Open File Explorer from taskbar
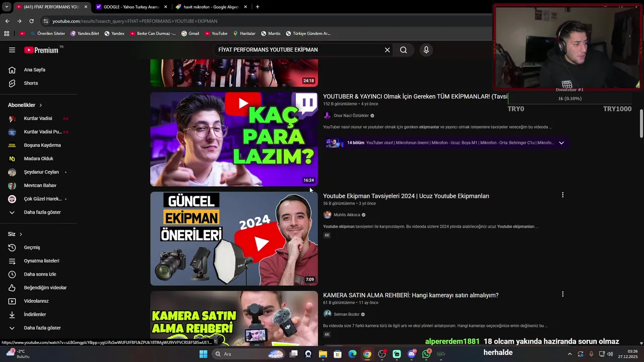 [x=323, y=354]
